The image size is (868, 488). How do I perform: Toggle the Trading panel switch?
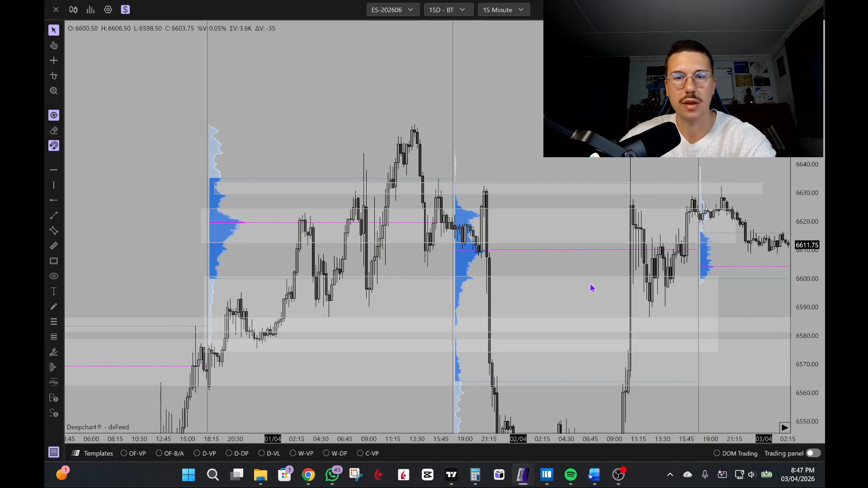pyautogui.click(x=813, y=453)
